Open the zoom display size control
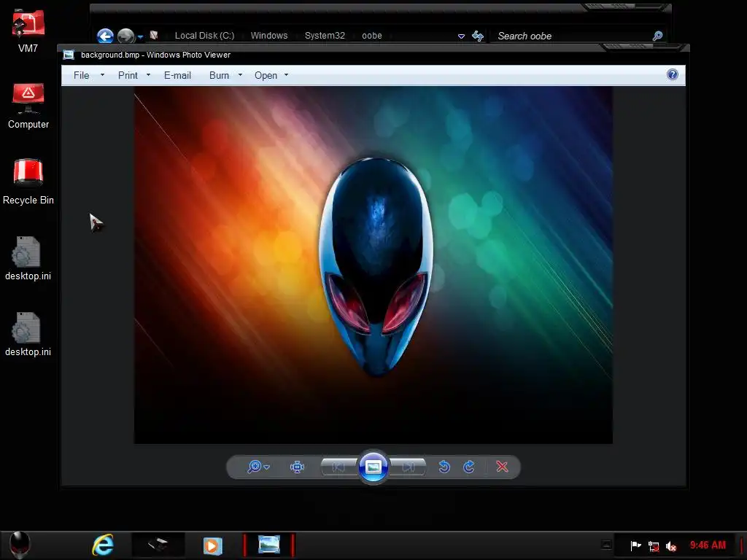This screenshot has width=747, height=560. [x=258, y=467]
